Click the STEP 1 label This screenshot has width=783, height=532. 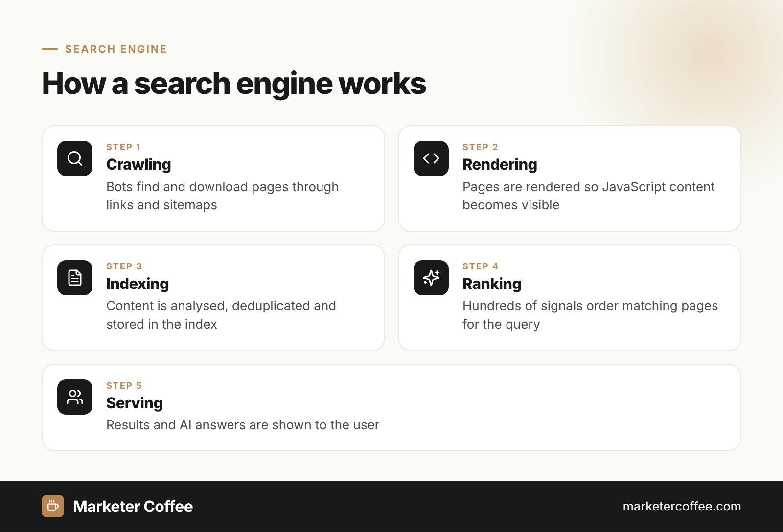click(123, 147)
